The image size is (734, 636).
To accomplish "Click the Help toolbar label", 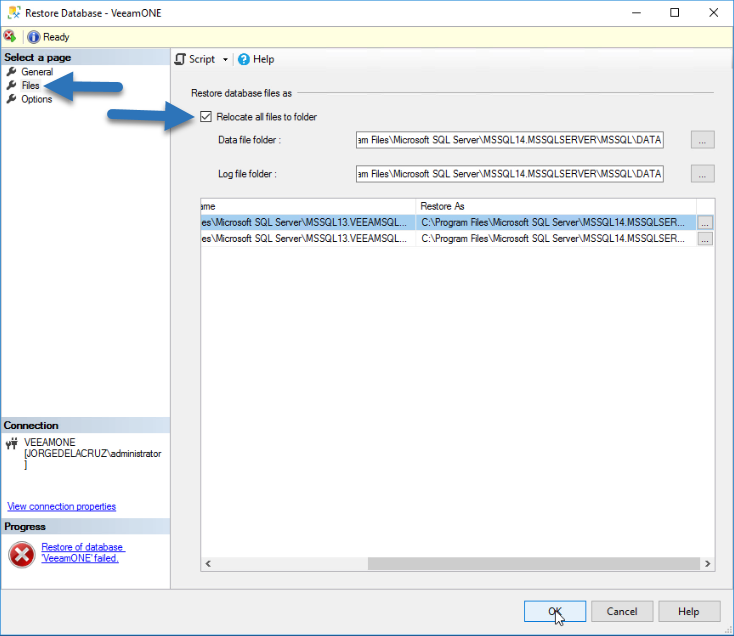I will pyautogui.click(x=264, y=59).
